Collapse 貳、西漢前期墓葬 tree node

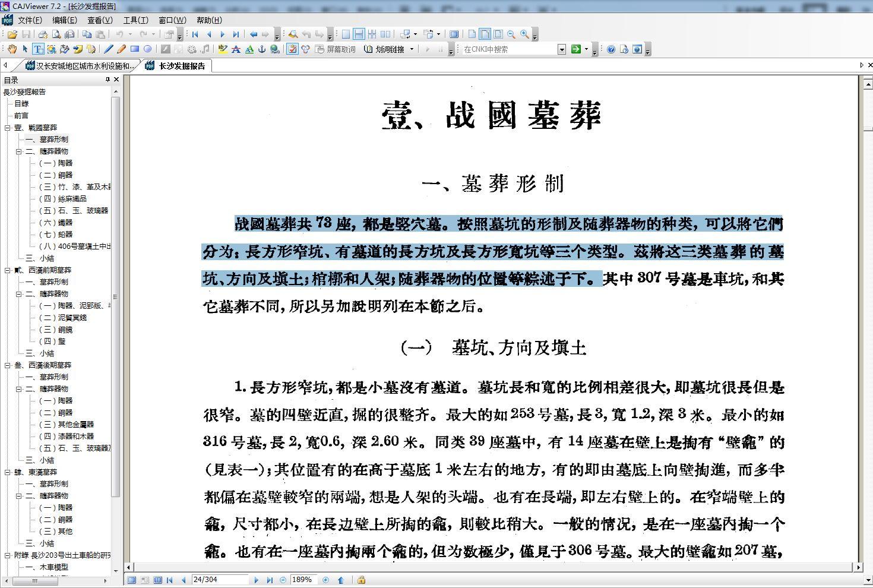(8, 270)
